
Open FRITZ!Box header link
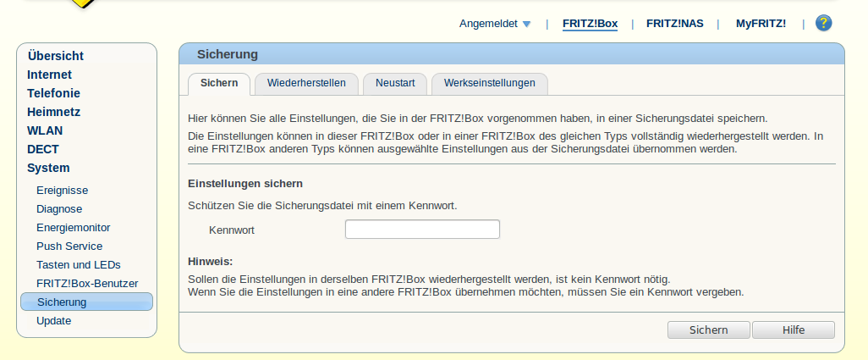(x=591, y=24)
